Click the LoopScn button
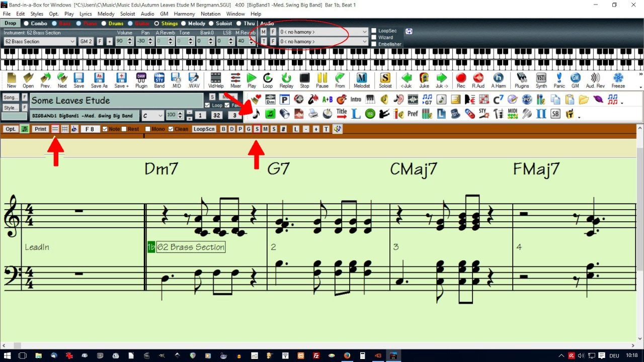 tap(204, 129)
